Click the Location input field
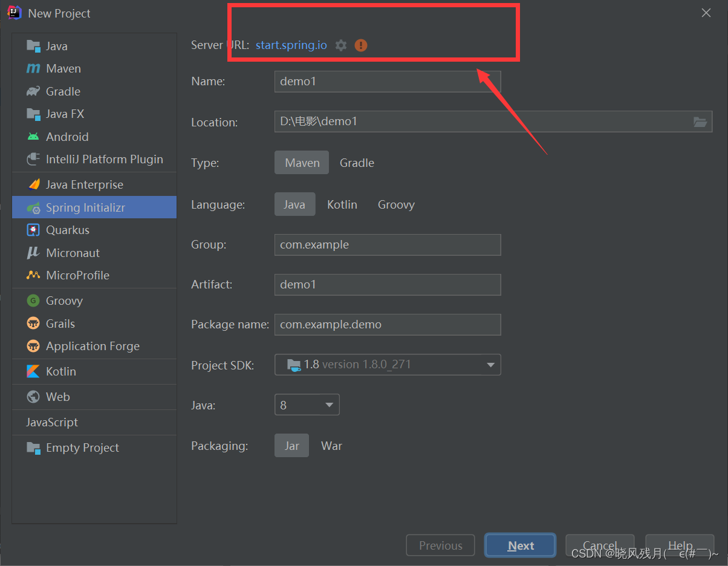Image resolution: width=728 pixels, height=566 pixels. [493, 122]
